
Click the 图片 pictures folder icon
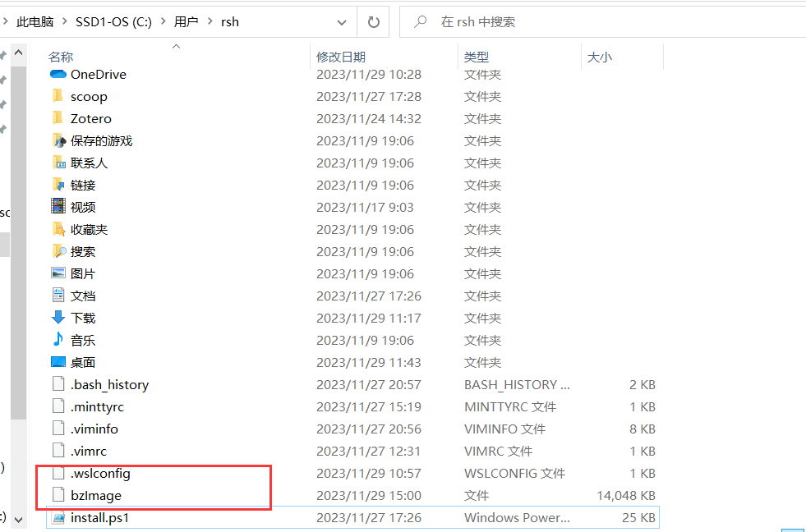point(58,273)
